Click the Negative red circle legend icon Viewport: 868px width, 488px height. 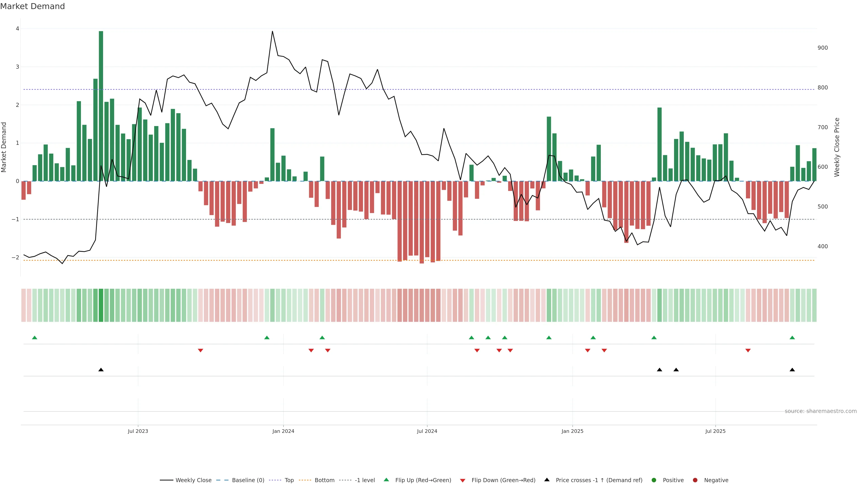coord(695,480)
